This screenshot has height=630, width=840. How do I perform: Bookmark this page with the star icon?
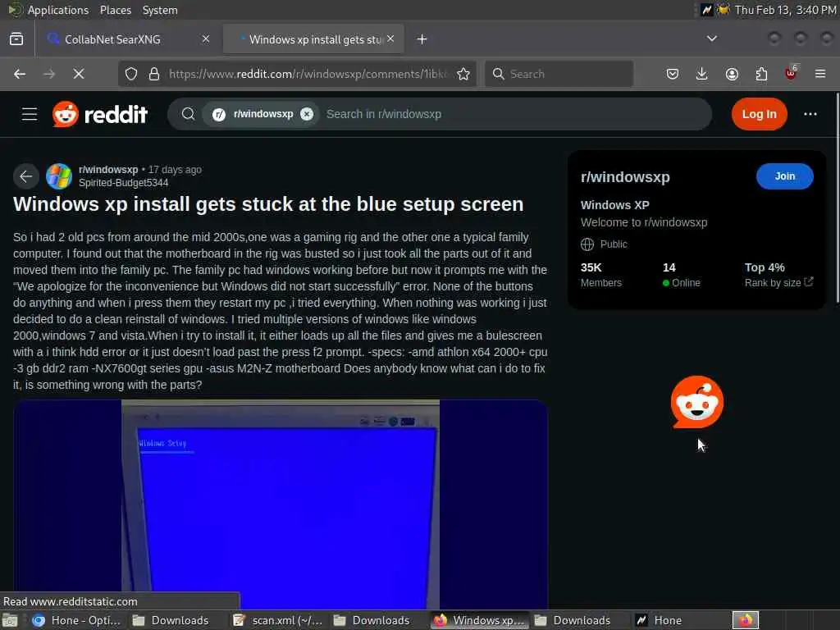pos(463,74)
